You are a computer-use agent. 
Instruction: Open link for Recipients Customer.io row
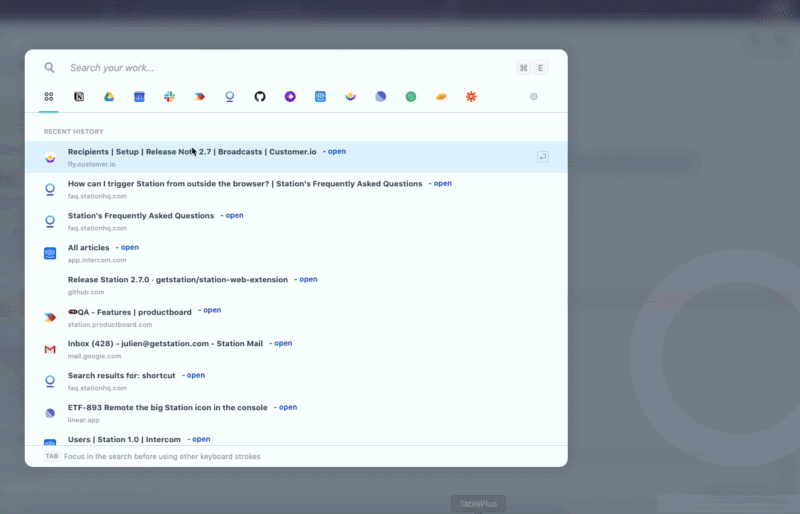(x=337, y=152)
